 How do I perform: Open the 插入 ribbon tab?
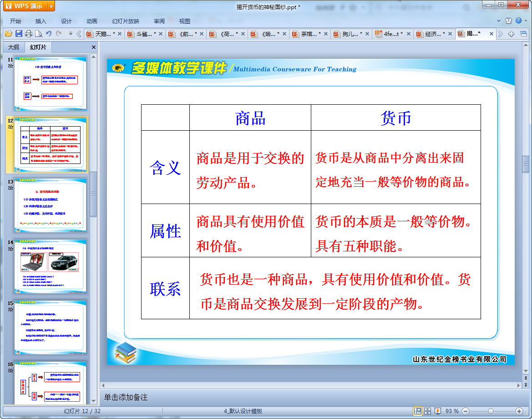point(41,21)
